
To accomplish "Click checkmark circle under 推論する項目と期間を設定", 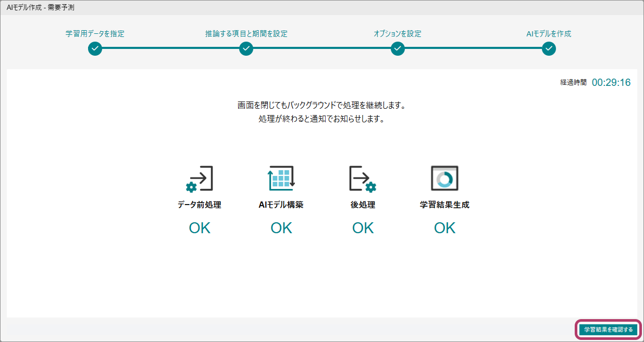I will pos(246,48).
